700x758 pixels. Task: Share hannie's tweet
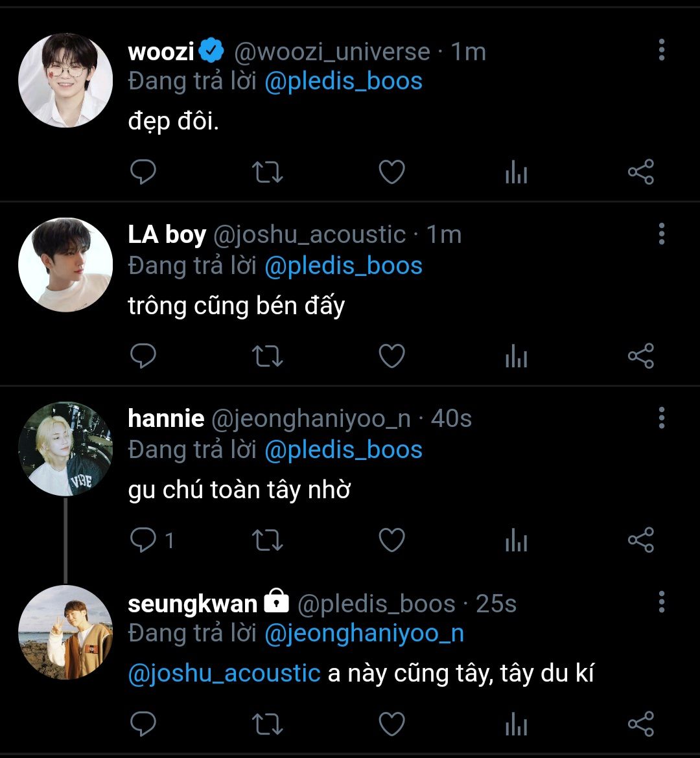coord(640,540)
